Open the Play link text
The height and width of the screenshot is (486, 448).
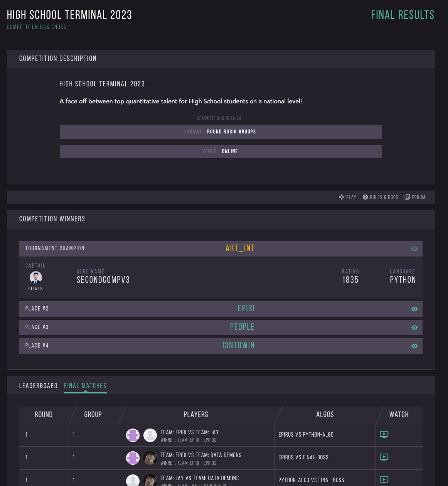[x=351, y=197]
